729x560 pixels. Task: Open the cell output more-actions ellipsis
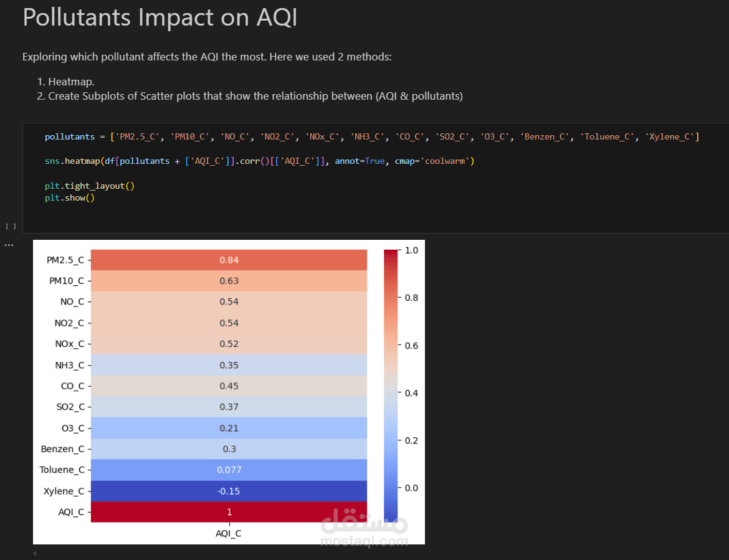(x=9, y=245)
